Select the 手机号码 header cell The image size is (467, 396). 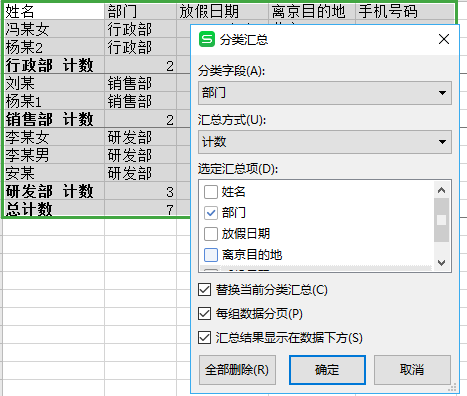(x=405, y=11)
